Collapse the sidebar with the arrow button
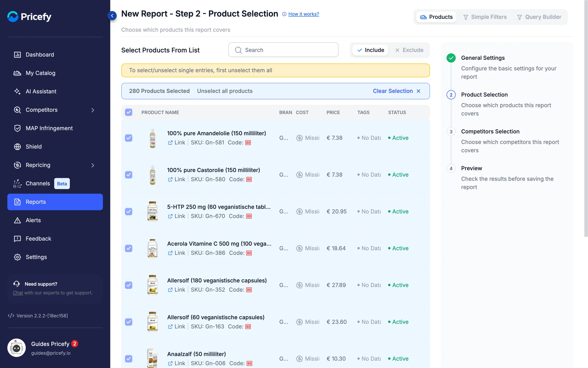 (112, 16)
